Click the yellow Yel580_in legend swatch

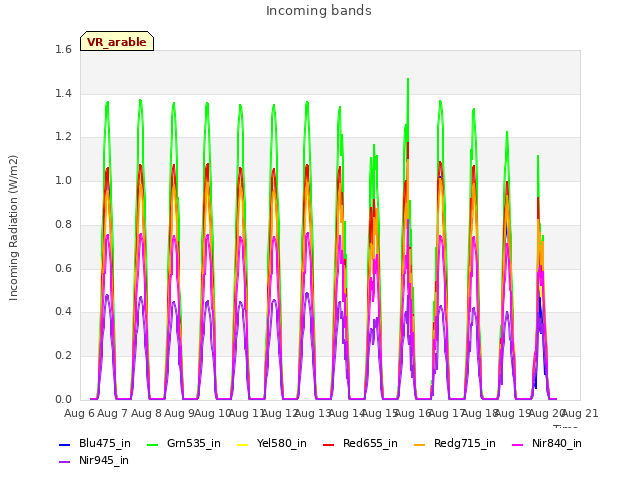[242, 444]
